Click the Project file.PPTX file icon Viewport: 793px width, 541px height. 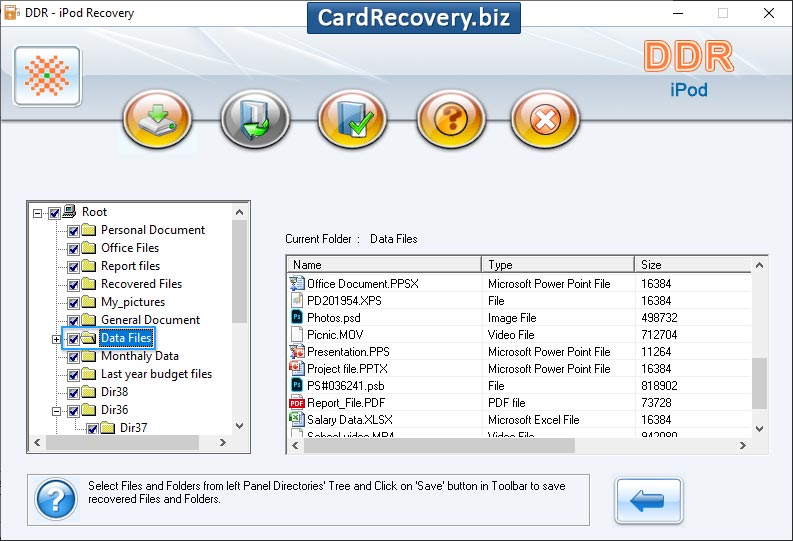pos(297,368)
